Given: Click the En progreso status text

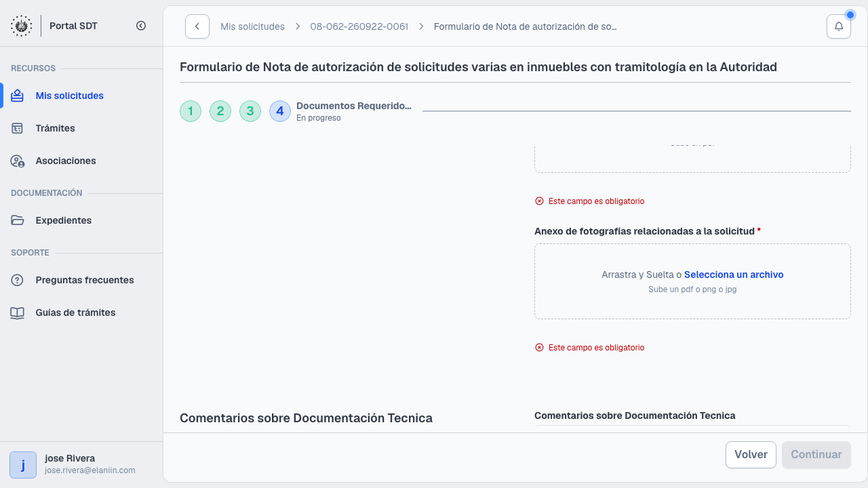Looking at the screenshot, I should coord(319,118).
